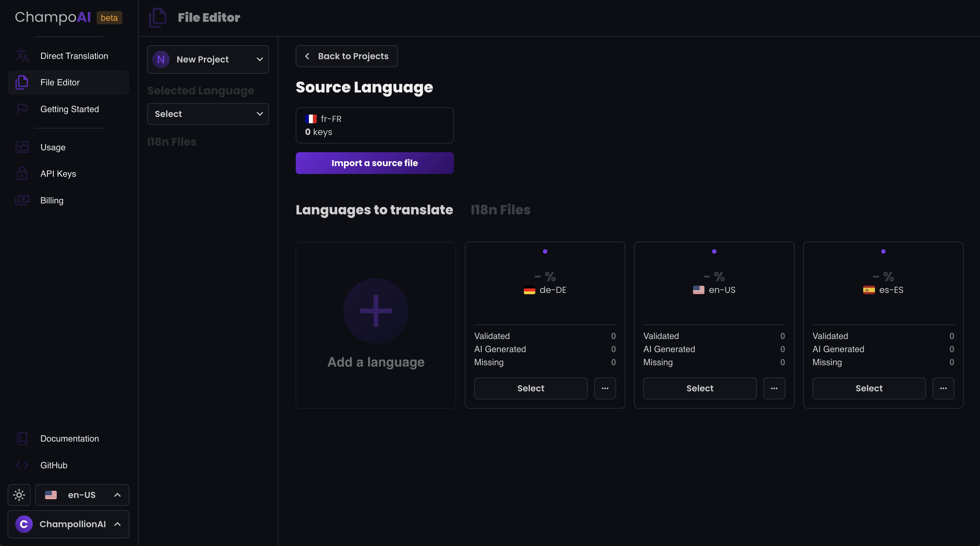Screen dimensions: 980x546
Task: Click the fr-FR source language card
Action: tap(374, 125)
